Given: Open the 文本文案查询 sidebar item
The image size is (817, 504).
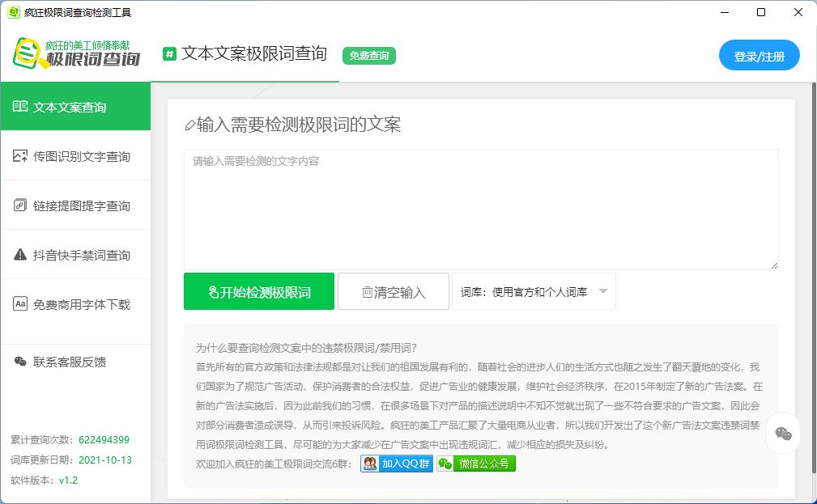Looking at the screenshot, I should pos(75,106).
